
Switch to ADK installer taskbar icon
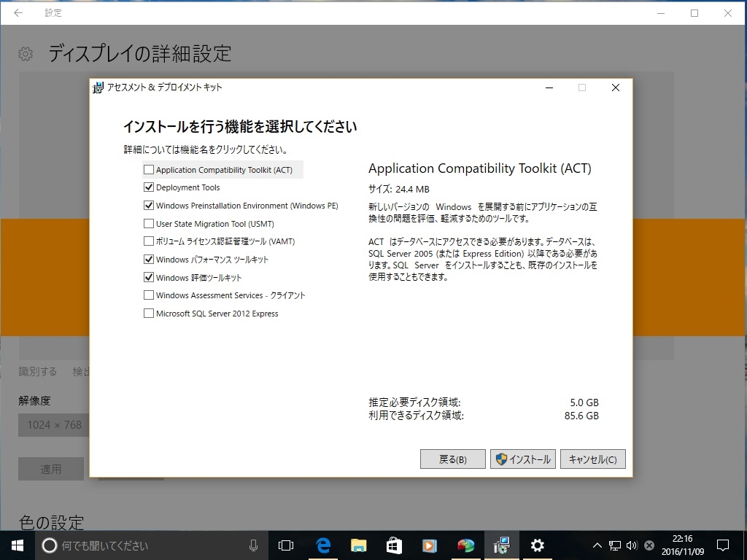(502, 545)
